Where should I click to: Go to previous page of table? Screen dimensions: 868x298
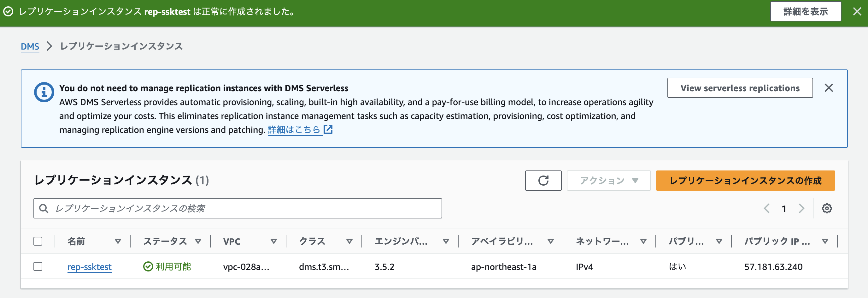(x=766, y=209)
